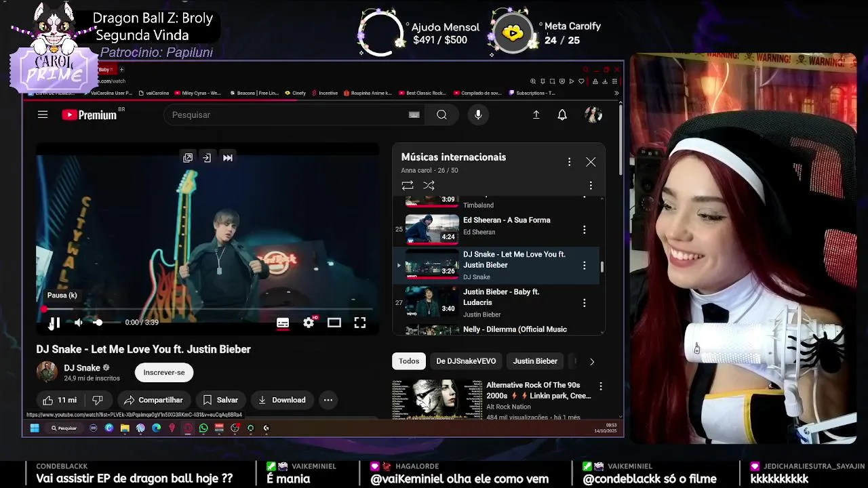Open WhatsApp from taskbar
The image size is (868, 488).
(x=203, y=428)
